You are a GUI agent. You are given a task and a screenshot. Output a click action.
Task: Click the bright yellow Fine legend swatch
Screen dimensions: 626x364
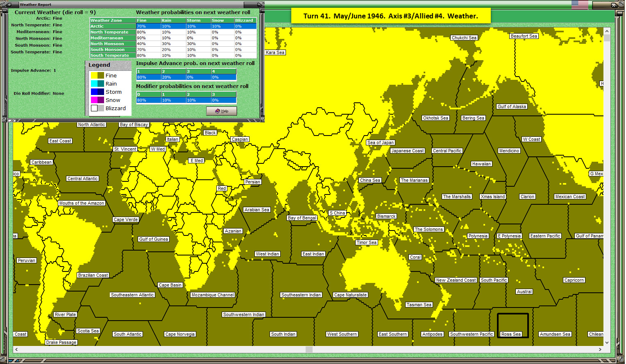point(94,75)
